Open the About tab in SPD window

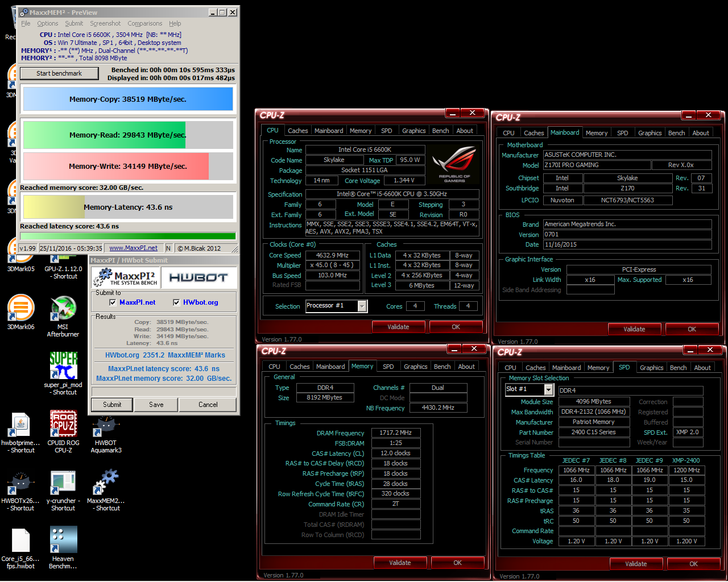click(x=702, y=368)
